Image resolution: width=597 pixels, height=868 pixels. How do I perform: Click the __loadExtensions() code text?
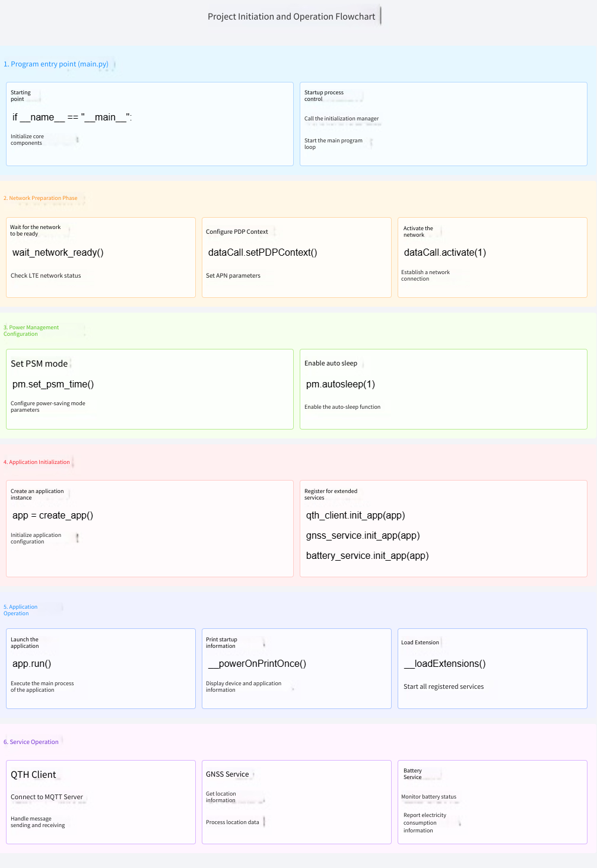pos(444,664)
